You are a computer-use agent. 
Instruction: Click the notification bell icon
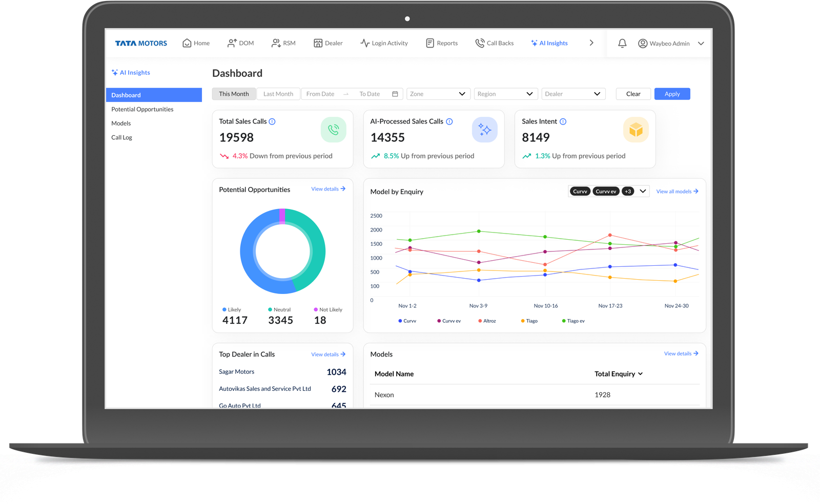click(x=622, y=44)
